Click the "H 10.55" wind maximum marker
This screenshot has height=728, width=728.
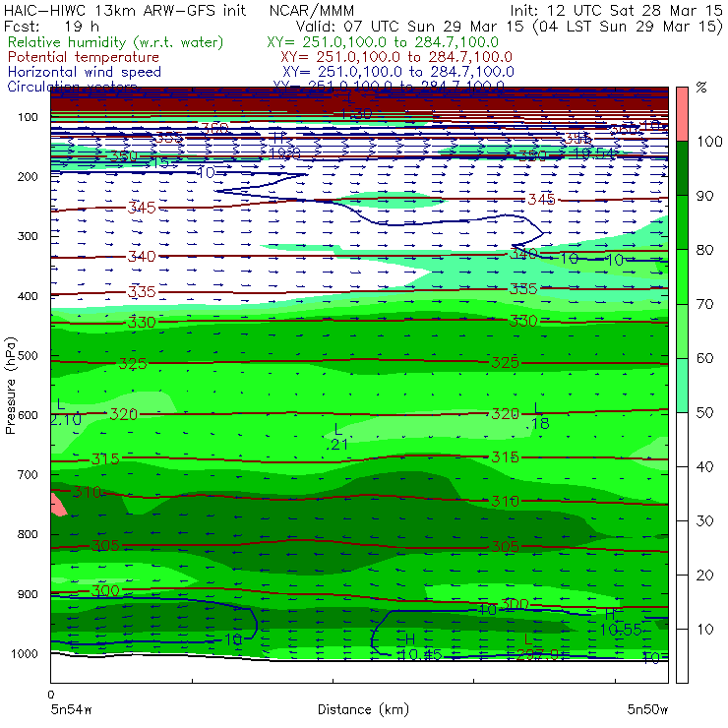click(621, 622)
